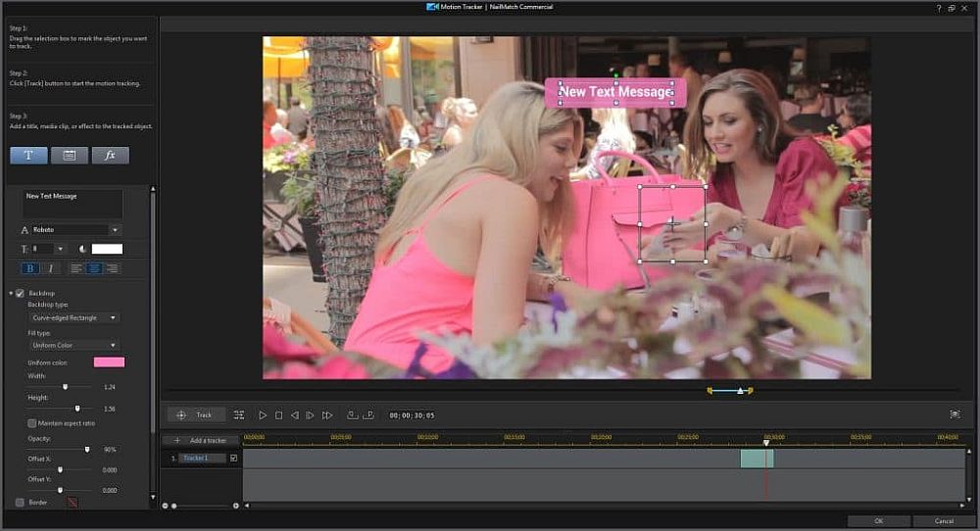Image resolution: width=980 pixels, height=531 pixels.
Task: Click the Cancel button
Action: [944, 521]
